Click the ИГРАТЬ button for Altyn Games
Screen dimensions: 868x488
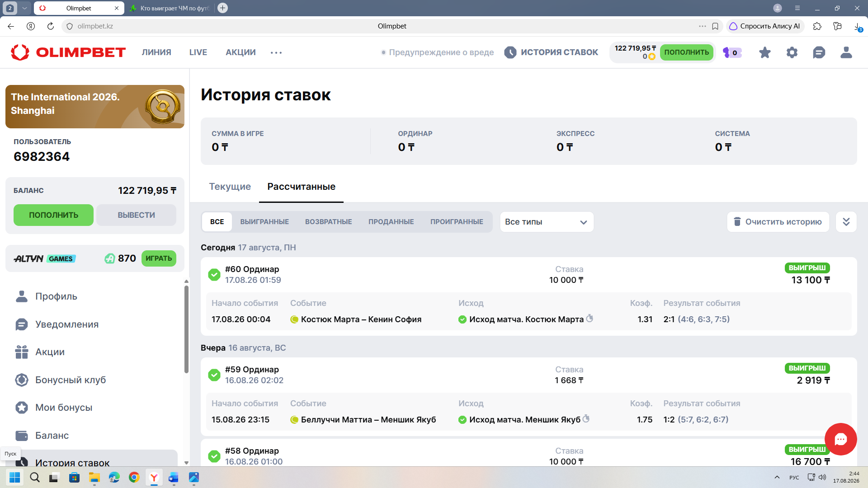point(159,258)
